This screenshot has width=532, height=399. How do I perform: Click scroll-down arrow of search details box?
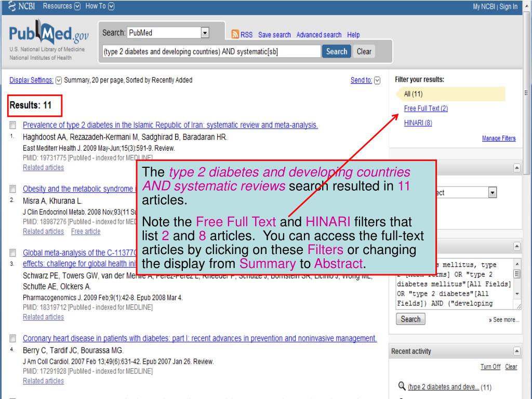click(x=517, y=294)
